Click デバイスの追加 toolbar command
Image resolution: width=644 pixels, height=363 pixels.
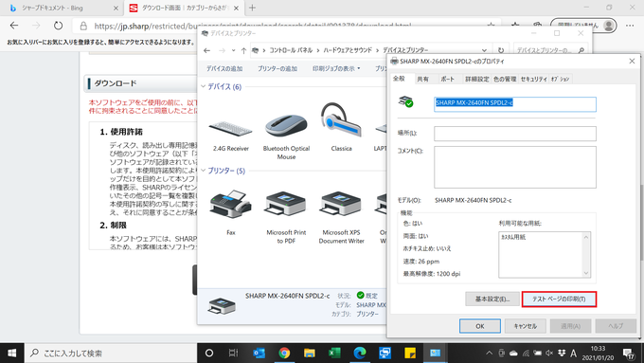click(x=224, y=68)
